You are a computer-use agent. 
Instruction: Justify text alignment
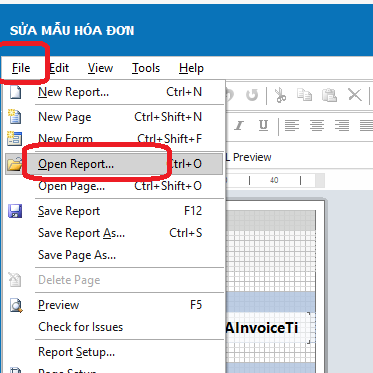(x=366, y=126)
